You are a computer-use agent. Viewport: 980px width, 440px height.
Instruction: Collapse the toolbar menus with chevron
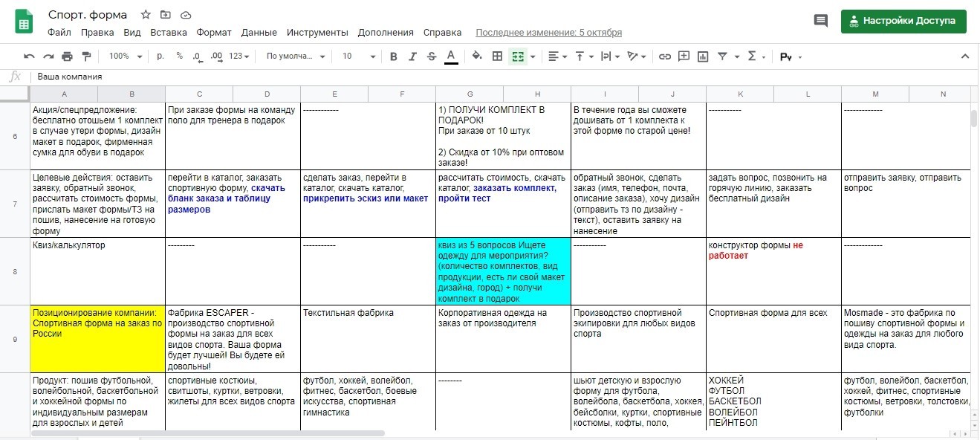[x=965, y=56]
